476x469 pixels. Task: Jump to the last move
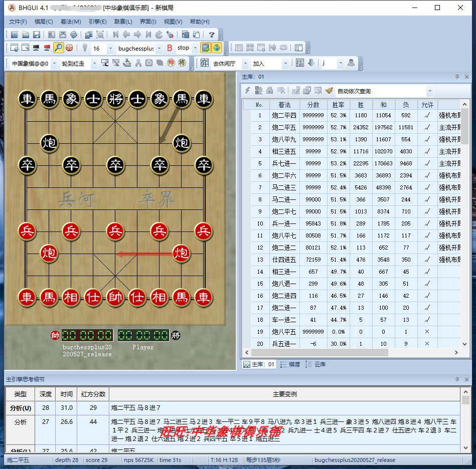(148, 35)
